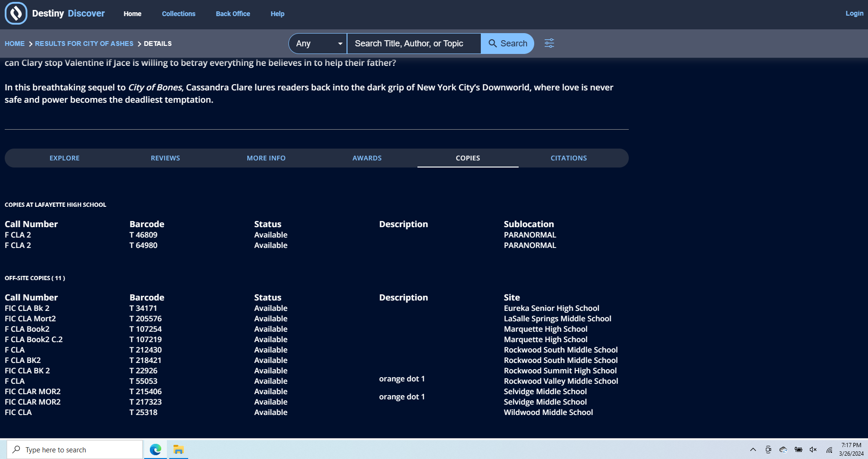Click the Sublocation column header
This screenshot has width=868, height=459.
click(529, 224)
